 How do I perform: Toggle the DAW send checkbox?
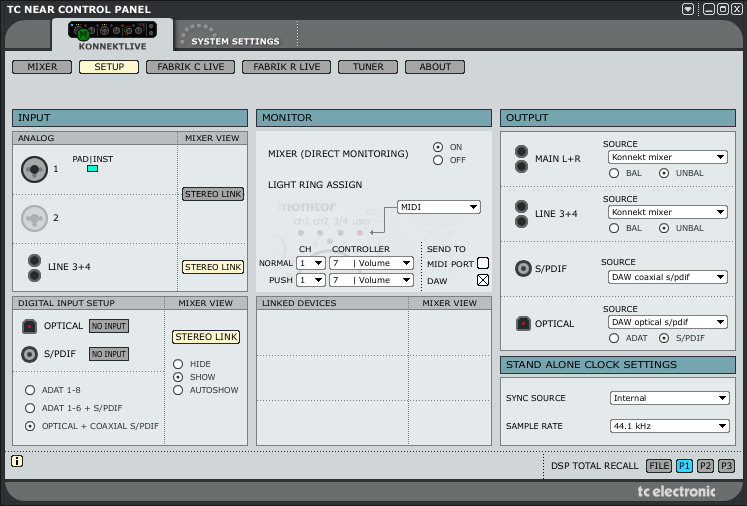tap(483, 280)
